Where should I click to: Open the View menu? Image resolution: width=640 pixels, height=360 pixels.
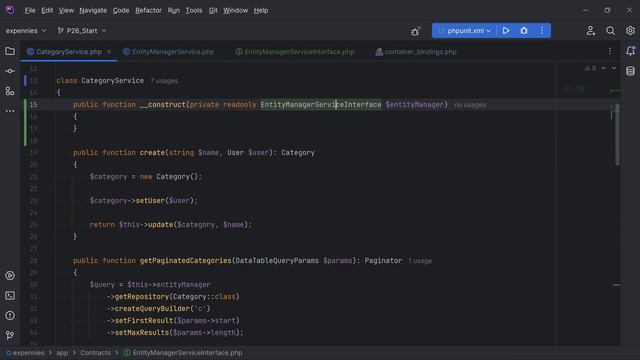pos(66,10)
